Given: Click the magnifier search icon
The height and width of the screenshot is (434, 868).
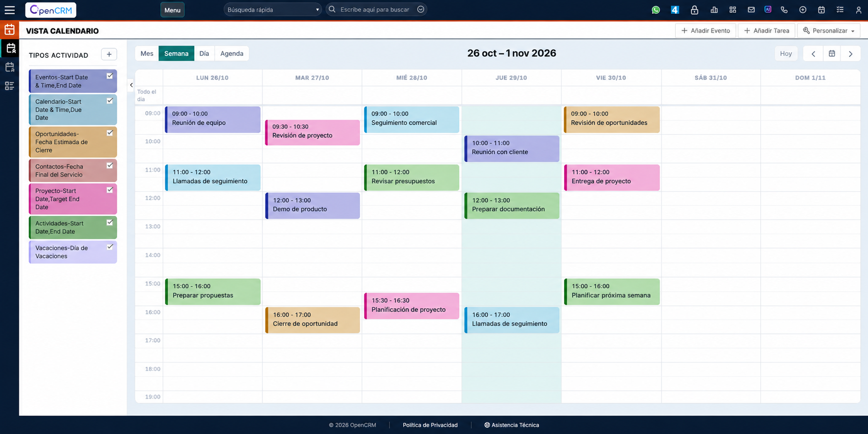Looking at the screenshot, I should pos(332,9).
